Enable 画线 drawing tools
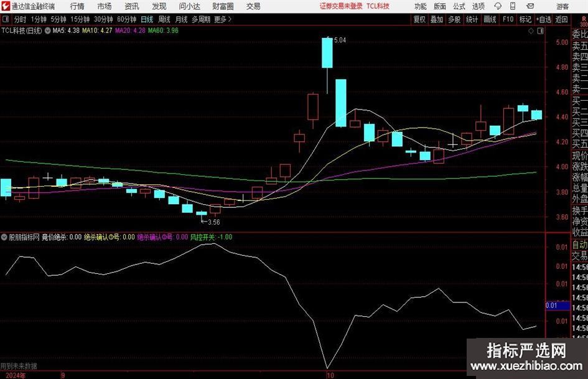This screenshot has width=588, height=379. pos(490,19)
